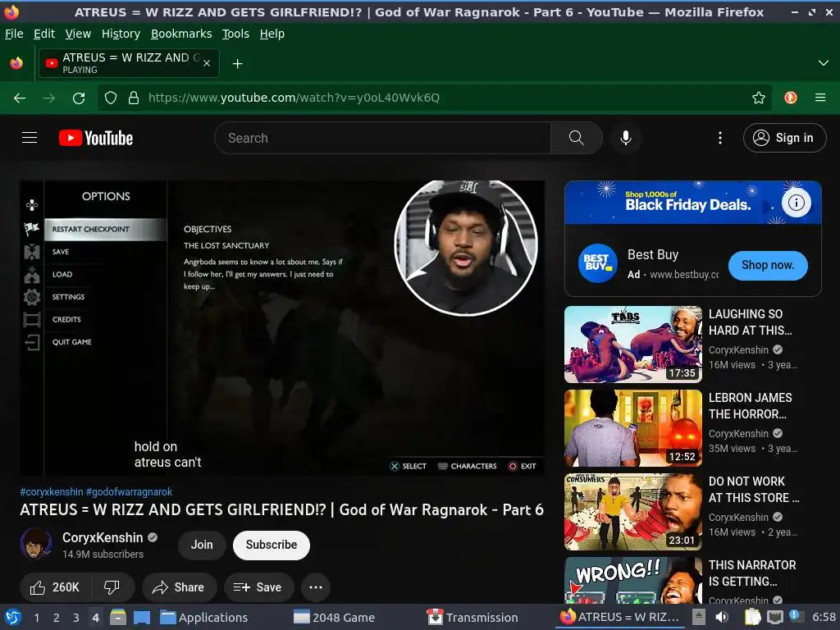Share the video
840x630 pixels.
tap(179, 587)
